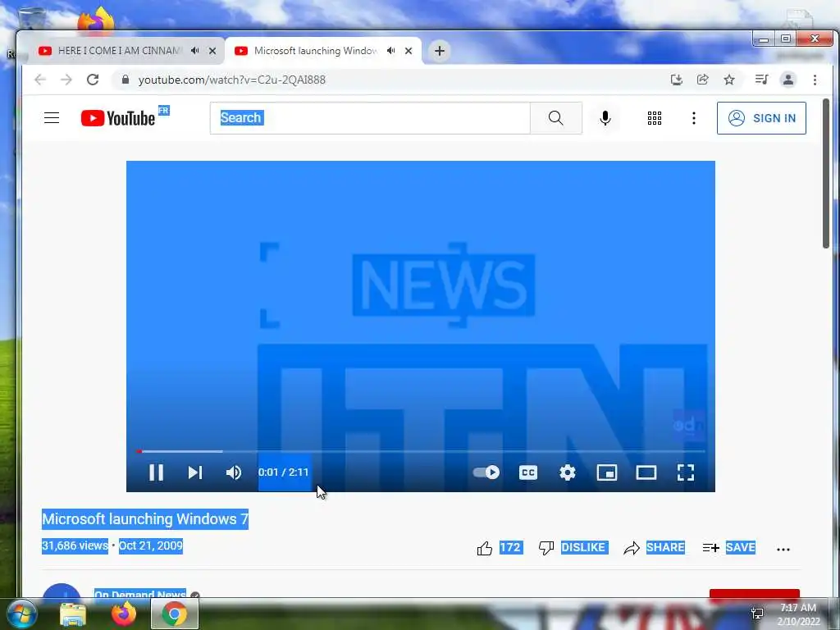Screen dimensions: 840x630
Task: View site info via the lock icon
Action: point(126,80)
